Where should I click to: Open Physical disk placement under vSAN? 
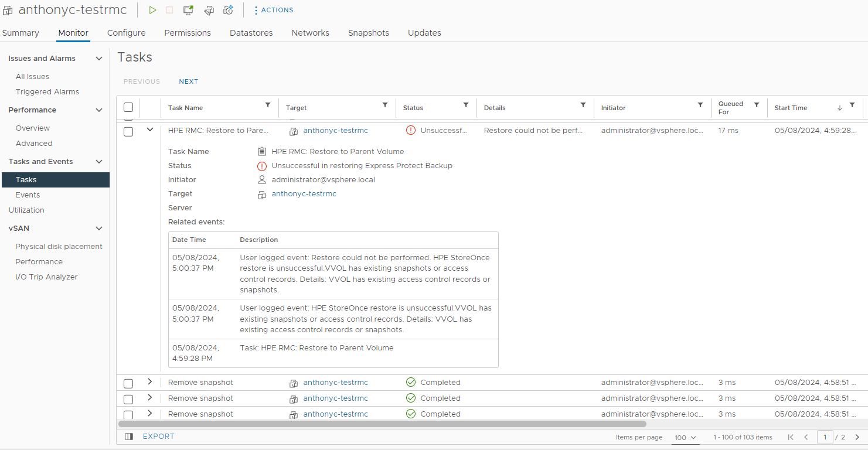59,247
